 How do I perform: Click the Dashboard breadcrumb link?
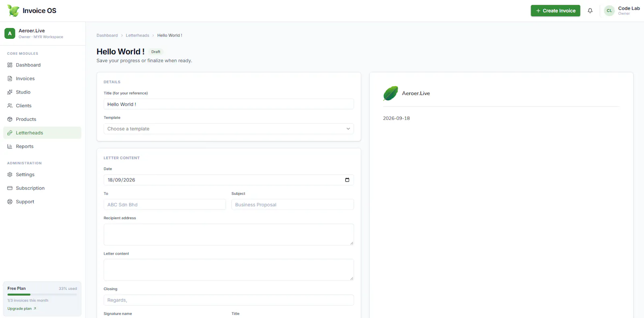107,35
